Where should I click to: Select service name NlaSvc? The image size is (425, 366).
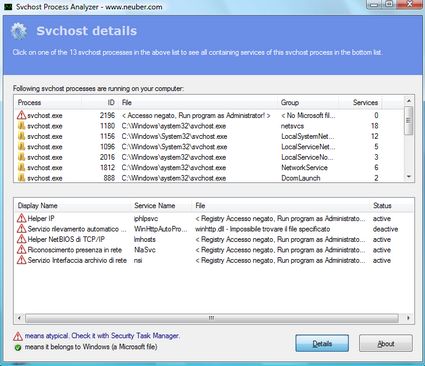[x=145, y=250]
